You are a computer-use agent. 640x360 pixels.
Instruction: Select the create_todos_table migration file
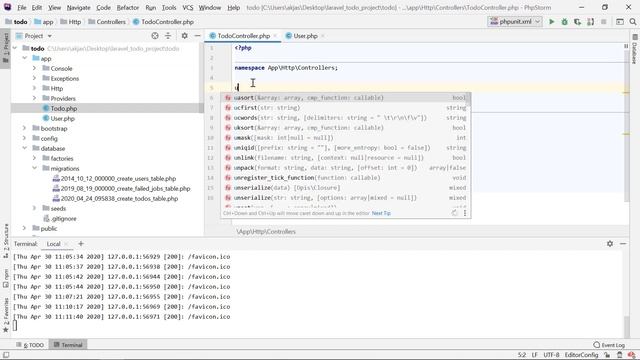pos(119,198)
